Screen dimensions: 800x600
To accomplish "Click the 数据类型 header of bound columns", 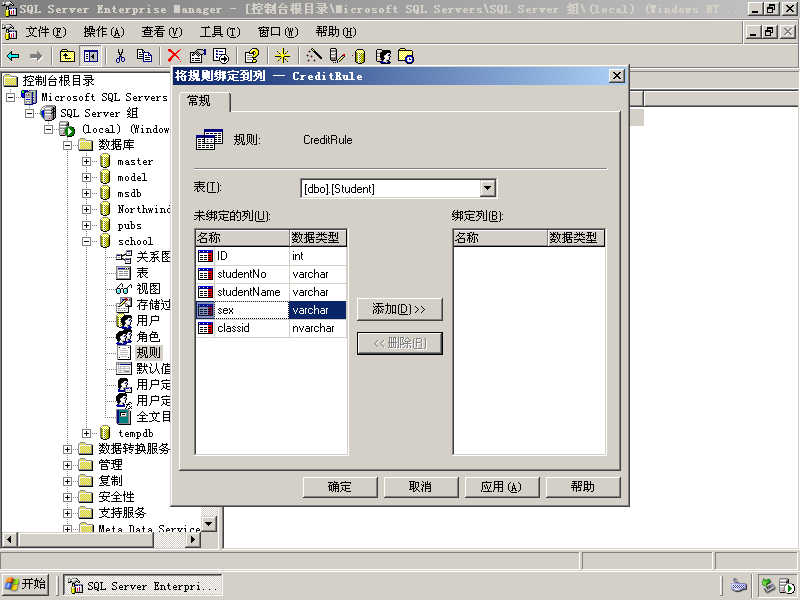I will point(576,238).
